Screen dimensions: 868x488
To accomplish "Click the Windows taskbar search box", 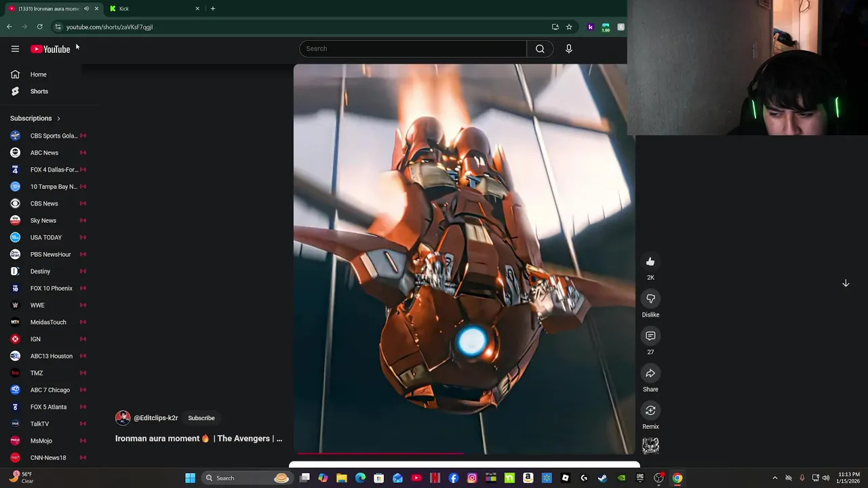I will (x=248, y=478).
